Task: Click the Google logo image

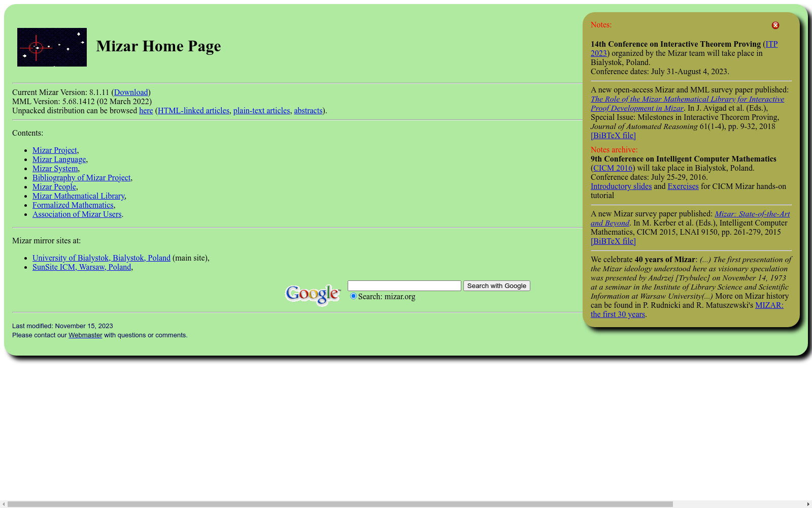Action: pyautogui.click(x=313, y=295)
